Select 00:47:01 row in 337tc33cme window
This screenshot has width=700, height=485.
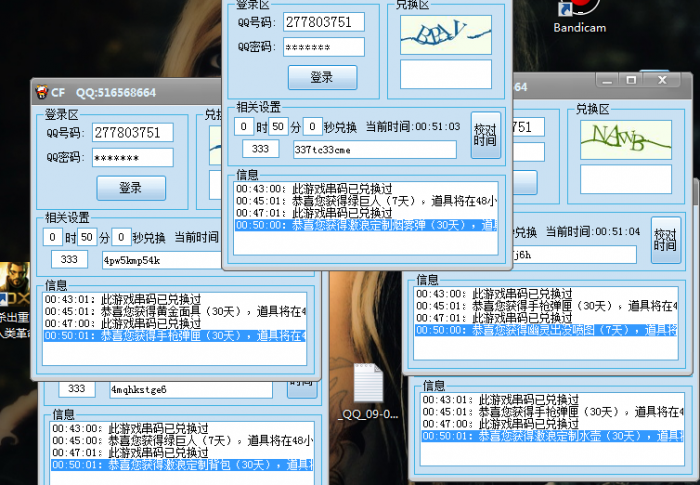[366, 213]
